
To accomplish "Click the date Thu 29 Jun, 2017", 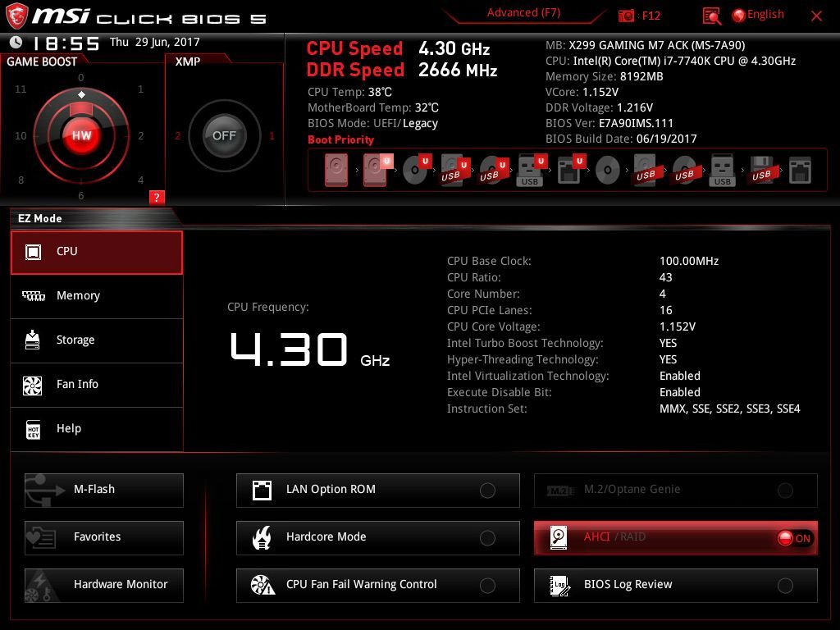I will click(155, 43).
